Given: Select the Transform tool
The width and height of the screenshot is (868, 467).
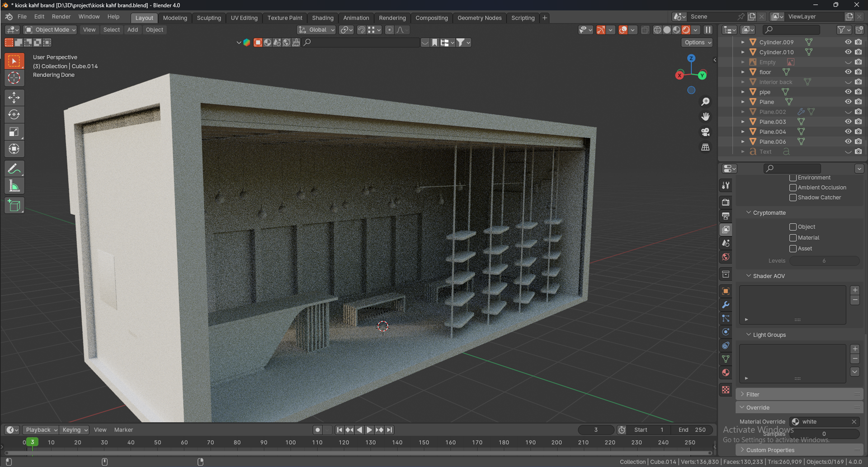Looking at the screenshot, I should (14, 149).
